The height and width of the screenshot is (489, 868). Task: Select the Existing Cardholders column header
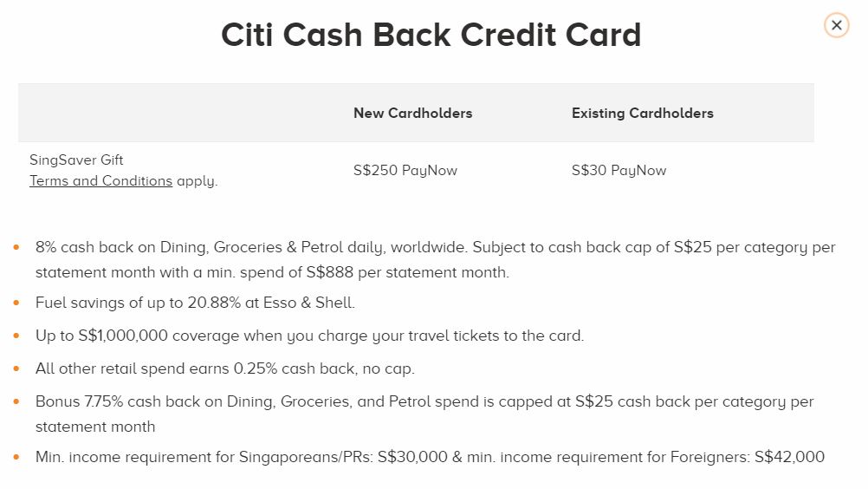[x=642, y=114]
